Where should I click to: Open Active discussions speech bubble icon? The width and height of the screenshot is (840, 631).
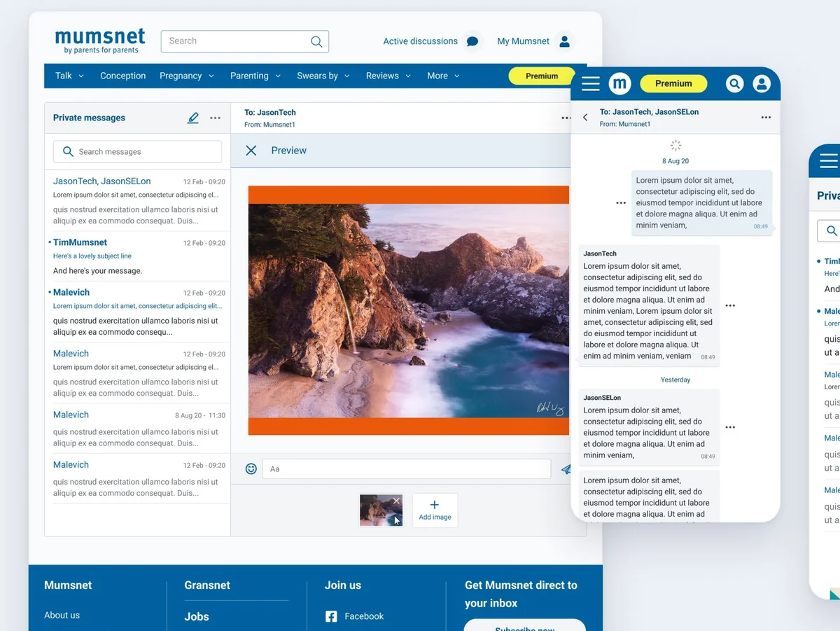tap(472, 41)
